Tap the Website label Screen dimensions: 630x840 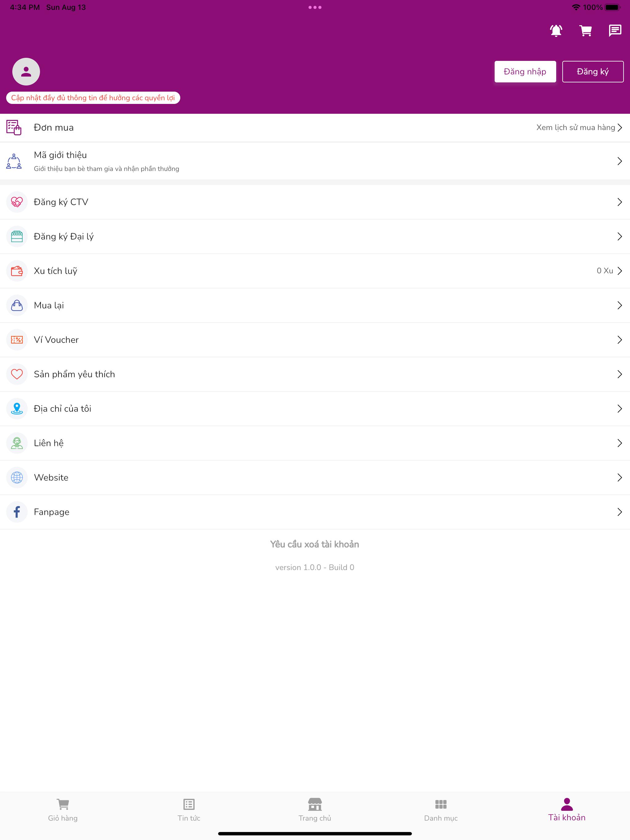click(51, 477)
